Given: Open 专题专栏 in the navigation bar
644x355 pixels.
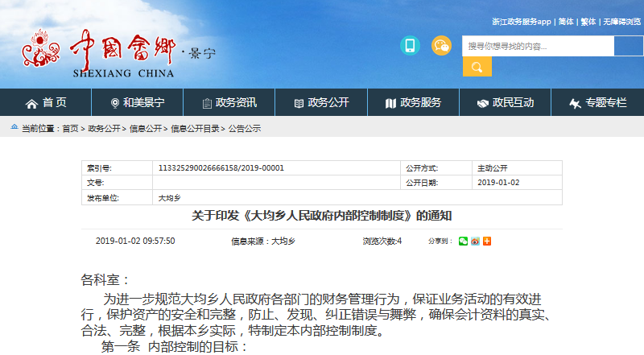Looking at the screenshot, I should pyautogui.click(x=597, y=102).
